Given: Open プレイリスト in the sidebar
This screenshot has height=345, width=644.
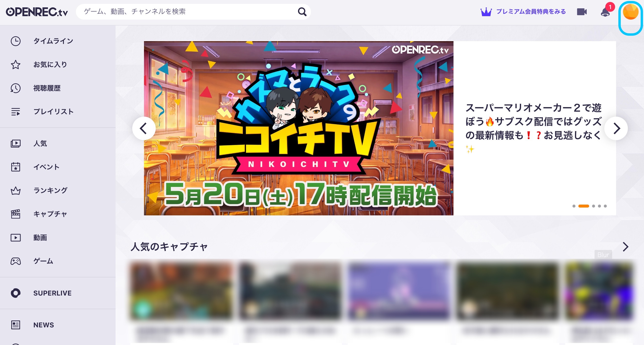Looking at the screenshot, I should click(53, 111).
